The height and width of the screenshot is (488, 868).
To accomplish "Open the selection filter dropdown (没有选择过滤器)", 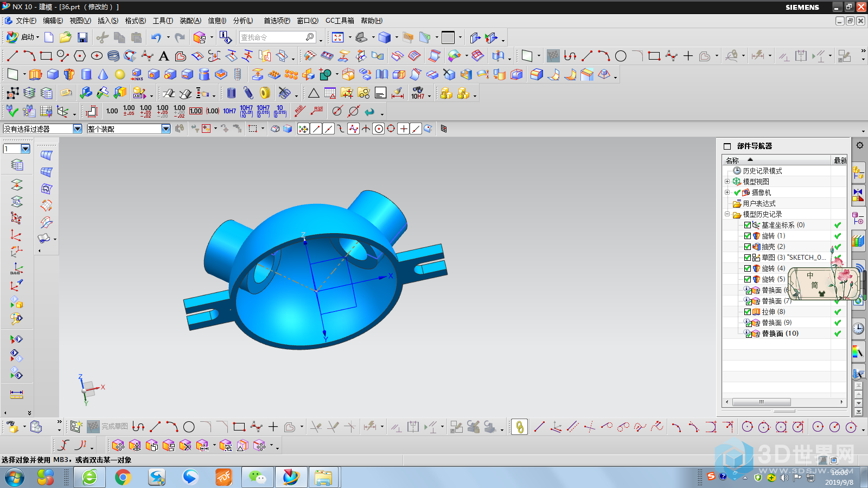I will point(78,129).
